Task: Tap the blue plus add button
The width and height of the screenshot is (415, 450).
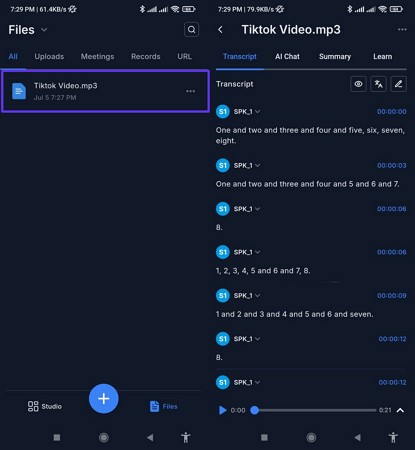Action: coord(104,398)
